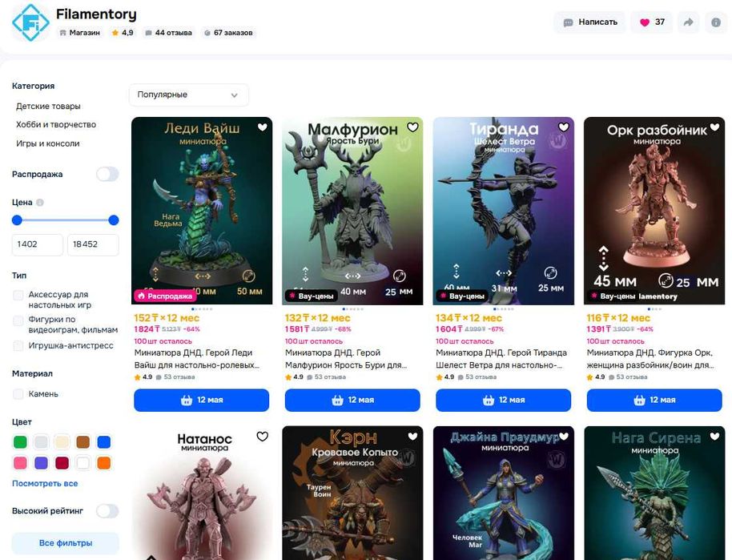Open Миниатюра ДНД Малфурион Ярость Бури title
Image resolution: width=732 pixels, height=560 pixels.
346,359
